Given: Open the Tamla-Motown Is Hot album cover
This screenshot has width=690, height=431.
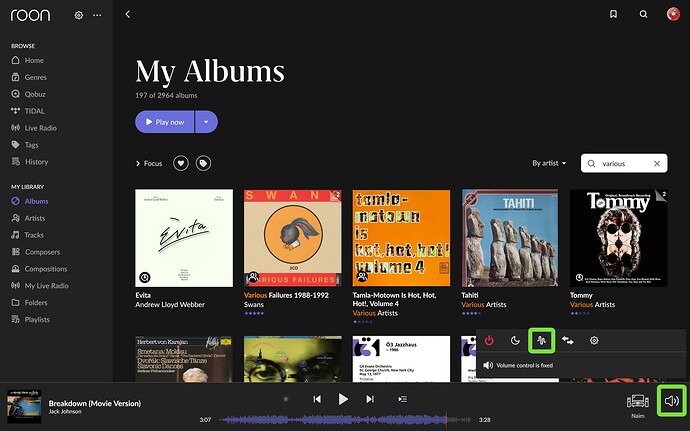Looking at the screenshot, I should [x=401, y=238].
